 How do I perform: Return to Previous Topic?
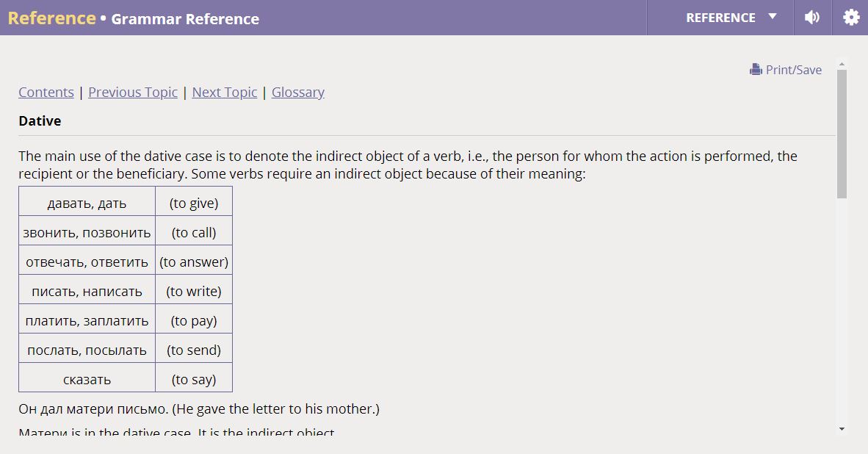tap(132, 92)
